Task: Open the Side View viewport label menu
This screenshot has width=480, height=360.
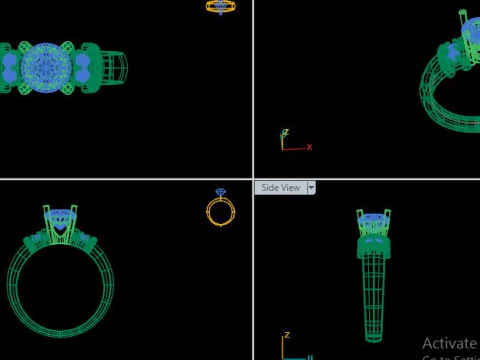Action: [x=281, y=188]
